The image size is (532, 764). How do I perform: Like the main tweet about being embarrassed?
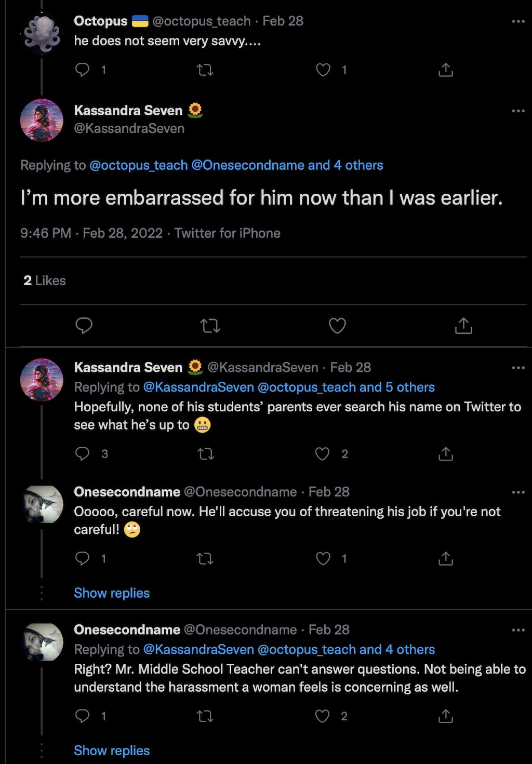pos(337,326)
